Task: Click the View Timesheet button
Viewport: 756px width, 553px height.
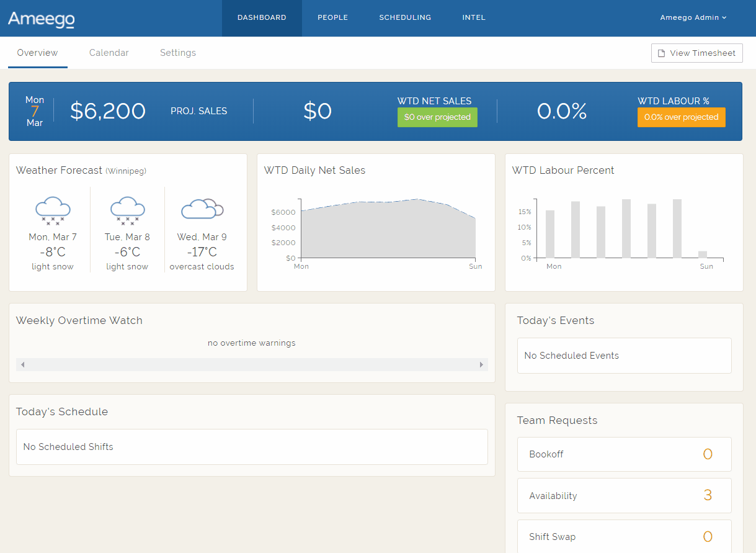Action: 696,53
